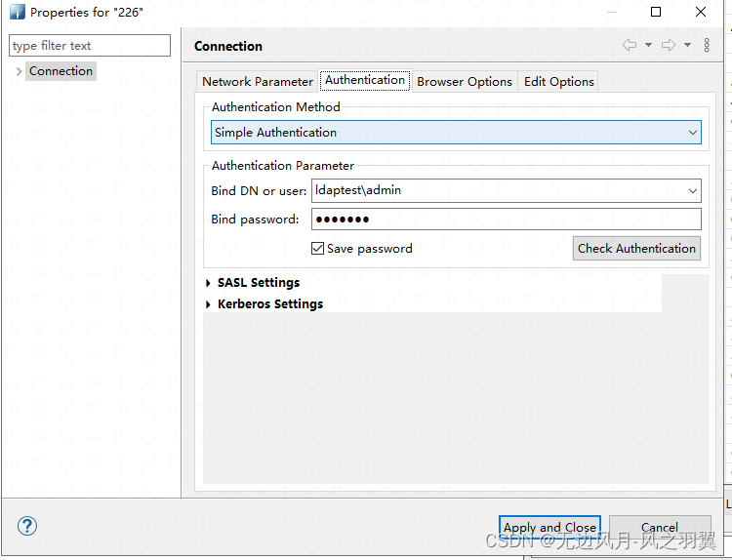This screenshot has width=732, height=560.
Task: Open the Bind DN or user dropdown arrow
Action: coord(693,191)
